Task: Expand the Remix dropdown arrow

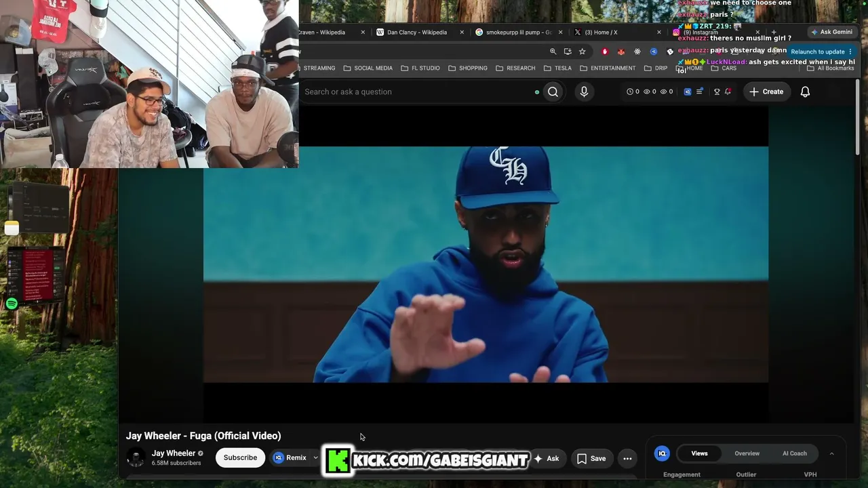Action: pyautogui.click(x=315, y=458)
